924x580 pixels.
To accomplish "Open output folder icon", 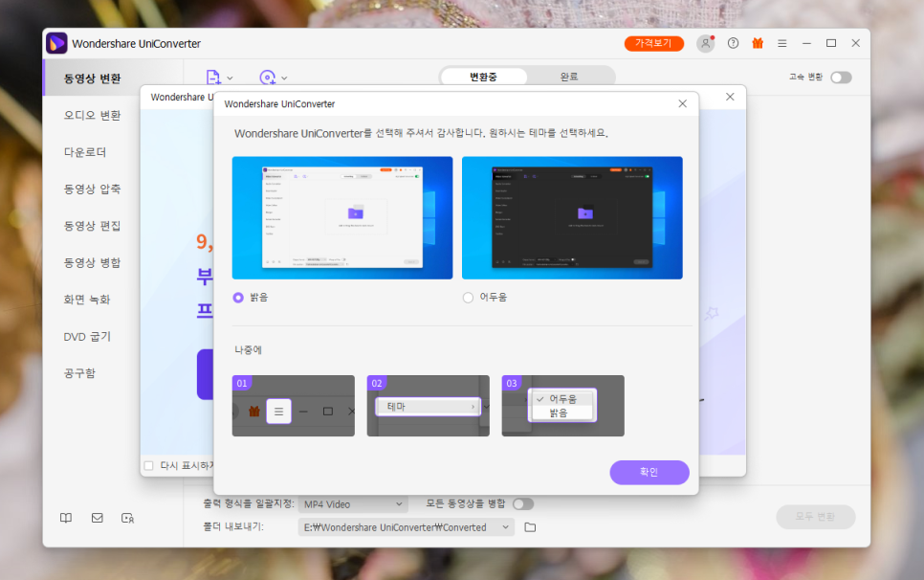I will [530, 527].
